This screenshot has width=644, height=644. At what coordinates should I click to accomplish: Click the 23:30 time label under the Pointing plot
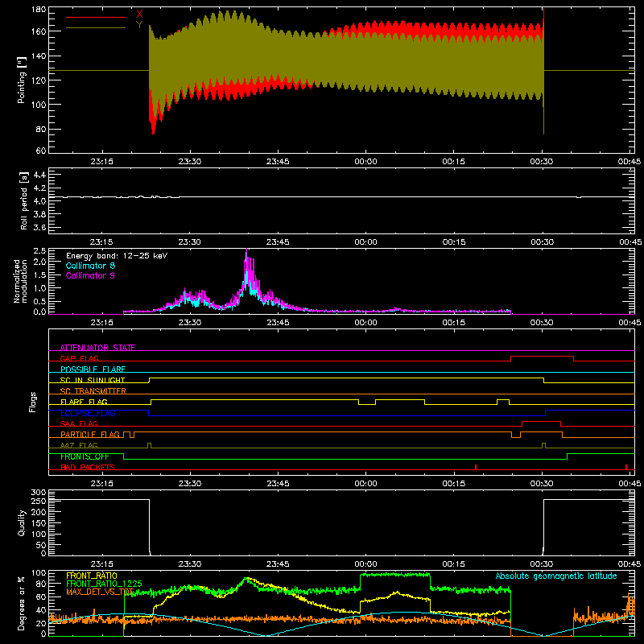point(190,162)
